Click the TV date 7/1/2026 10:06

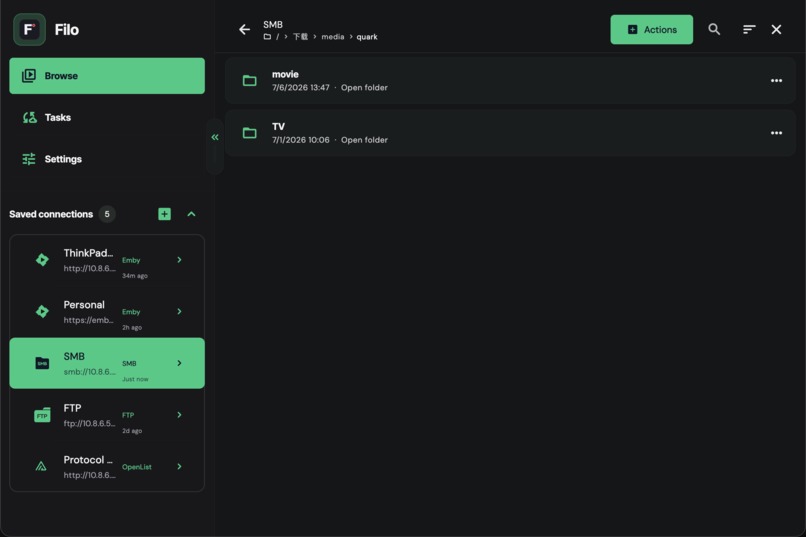[x=301, y=140]
